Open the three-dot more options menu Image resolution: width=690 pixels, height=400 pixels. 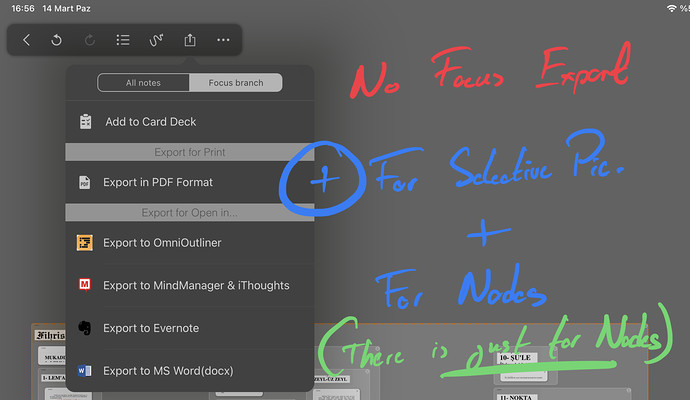click(223, 40)
